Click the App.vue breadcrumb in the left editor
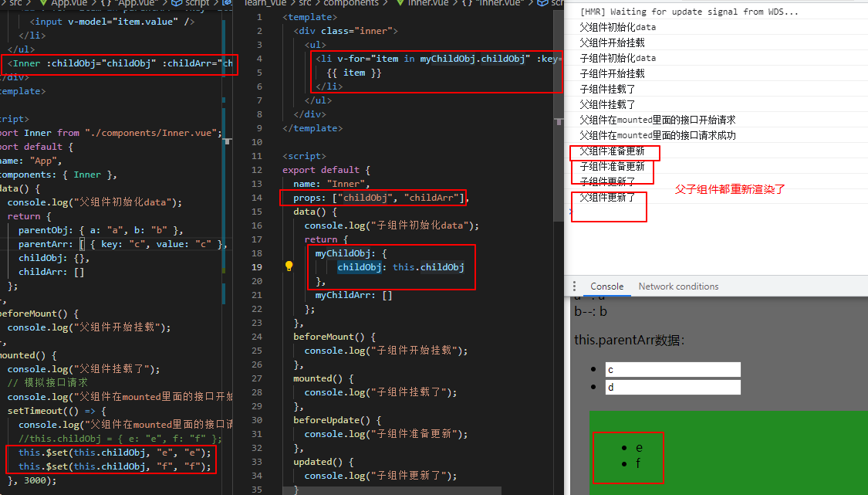 point(69,3)
